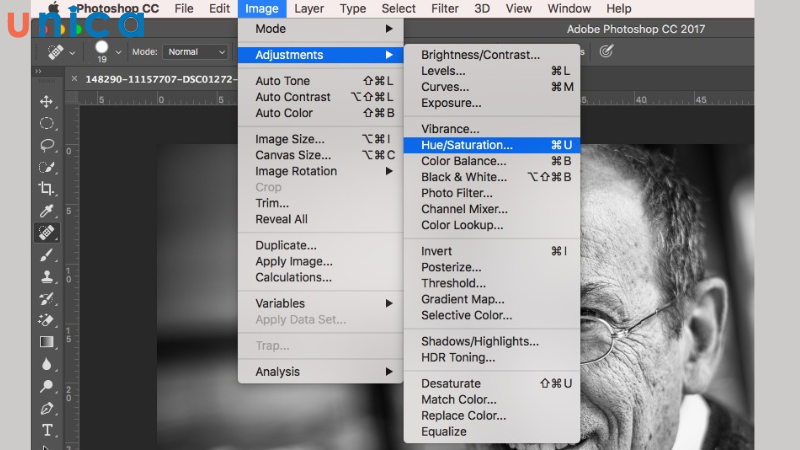Choose Hue/Saturation from the Adjustments submenu
This screenshot has height=450, width=800.
[467, 145]
